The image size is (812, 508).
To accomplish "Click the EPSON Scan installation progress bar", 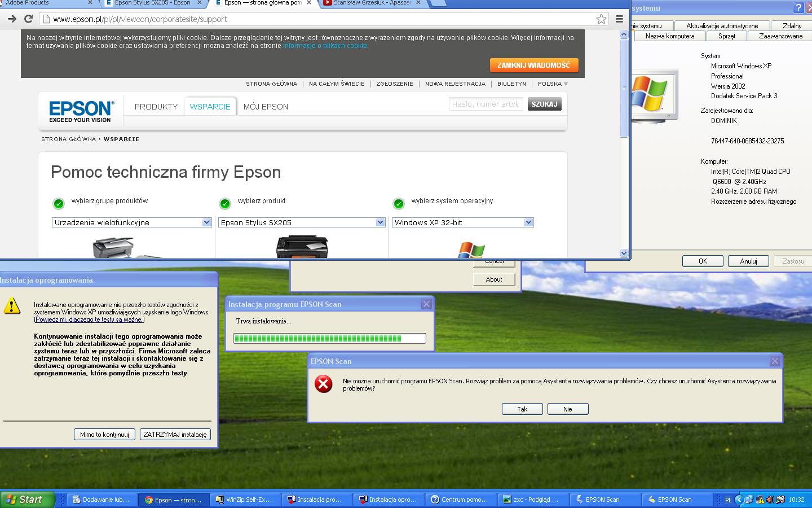I will (329, 339).
